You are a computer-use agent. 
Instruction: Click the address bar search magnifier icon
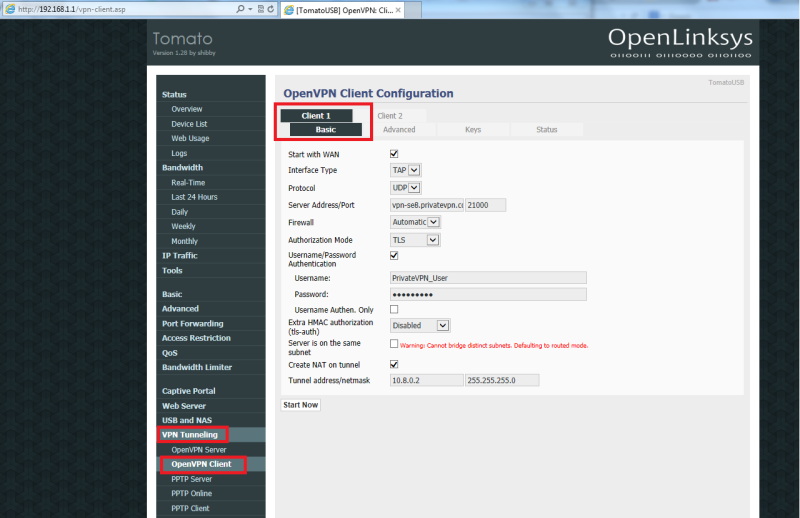pyautogui.click(x=240, y=9)
